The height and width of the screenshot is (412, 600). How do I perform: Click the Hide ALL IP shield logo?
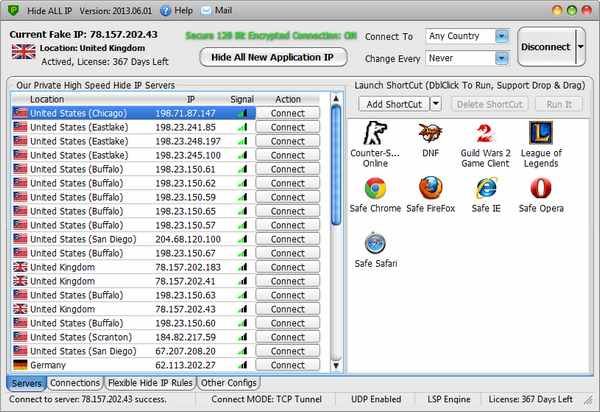click(x=13, y=10)
